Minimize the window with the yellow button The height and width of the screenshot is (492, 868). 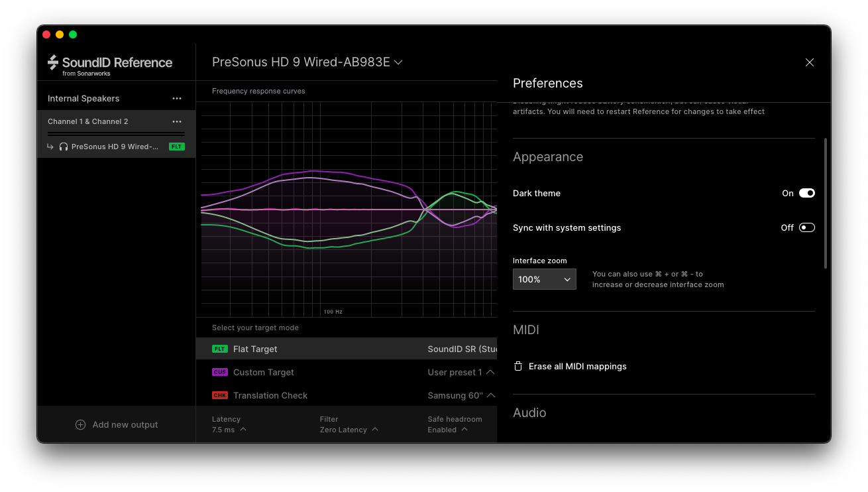(60, 34)
